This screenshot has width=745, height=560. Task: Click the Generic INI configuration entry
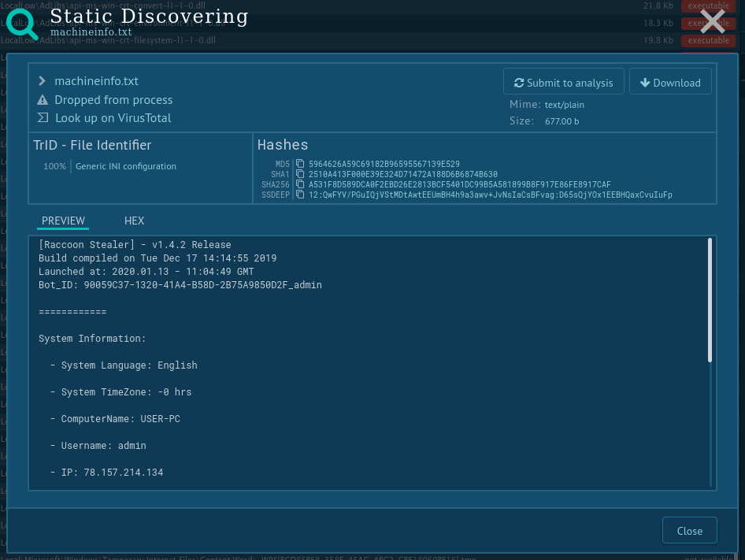pos(125,166)
